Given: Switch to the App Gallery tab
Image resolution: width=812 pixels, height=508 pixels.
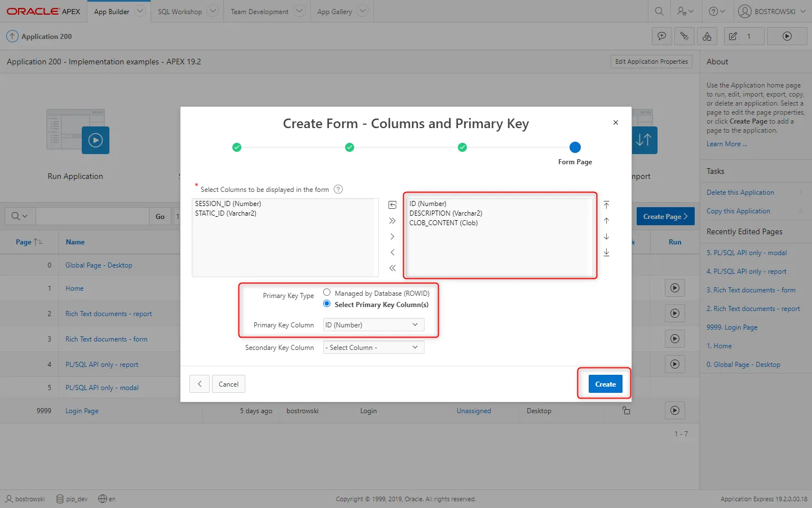Looking at the screenshot, I should [334, 11].
